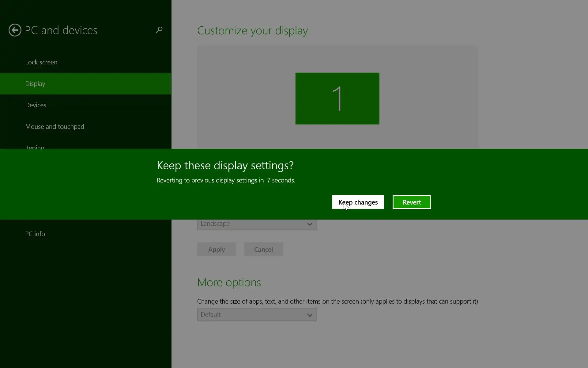Click the Cancel button

tap(263, 249)
